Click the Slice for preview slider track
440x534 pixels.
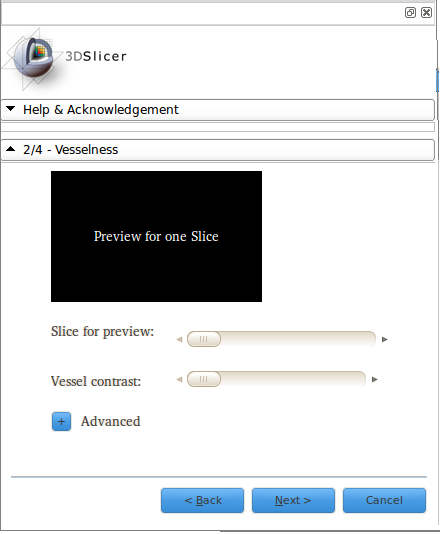[x=281, y=339]
